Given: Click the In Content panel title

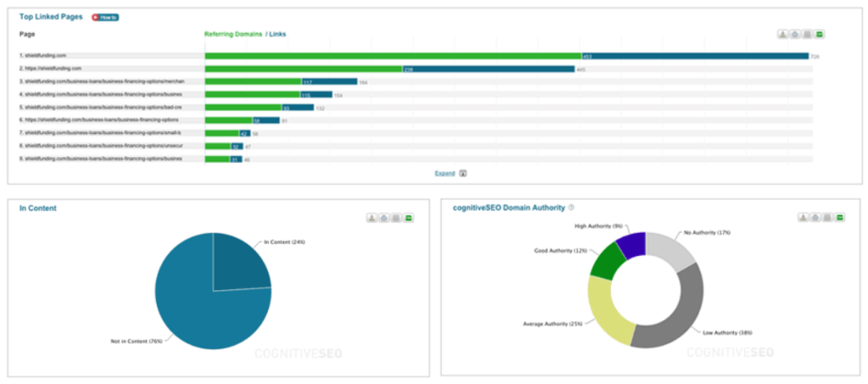Looking at the screenshot, I should point(37,208).
